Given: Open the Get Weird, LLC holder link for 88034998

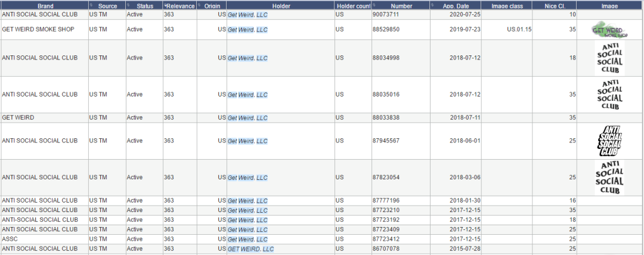Looking at the screenshot, I should pyautogui.click(x=247, y=58).
